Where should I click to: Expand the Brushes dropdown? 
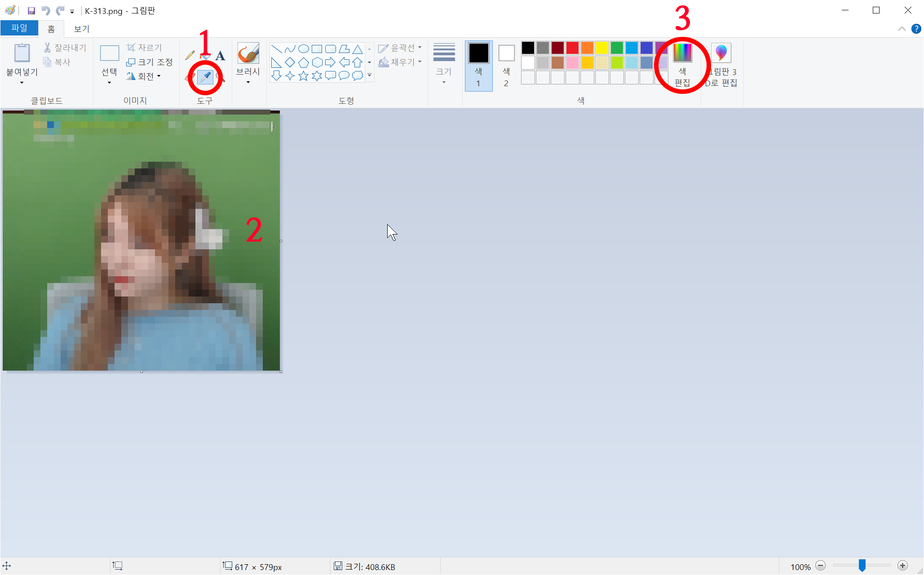pyautogui.click(x=248, y=82)
